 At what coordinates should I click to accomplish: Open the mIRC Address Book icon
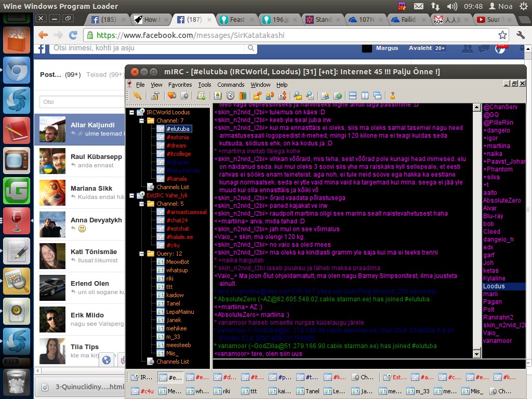[x=218, y=96]
